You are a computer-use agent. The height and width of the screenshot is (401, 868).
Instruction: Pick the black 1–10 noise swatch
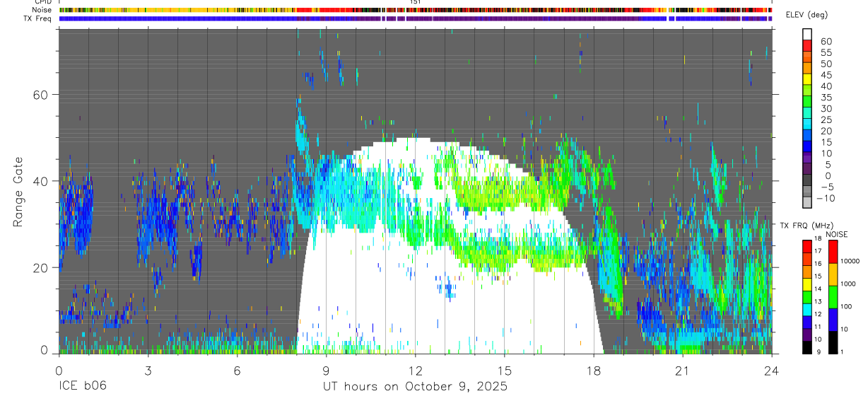832,342
